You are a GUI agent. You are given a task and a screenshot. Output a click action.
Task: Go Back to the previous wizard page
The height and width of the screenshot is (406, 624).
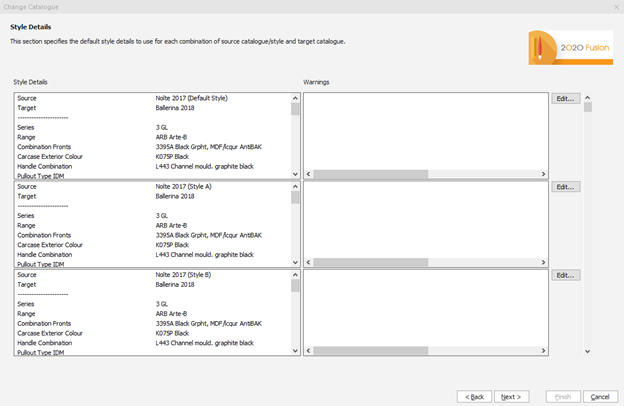[x=474, y=397]
